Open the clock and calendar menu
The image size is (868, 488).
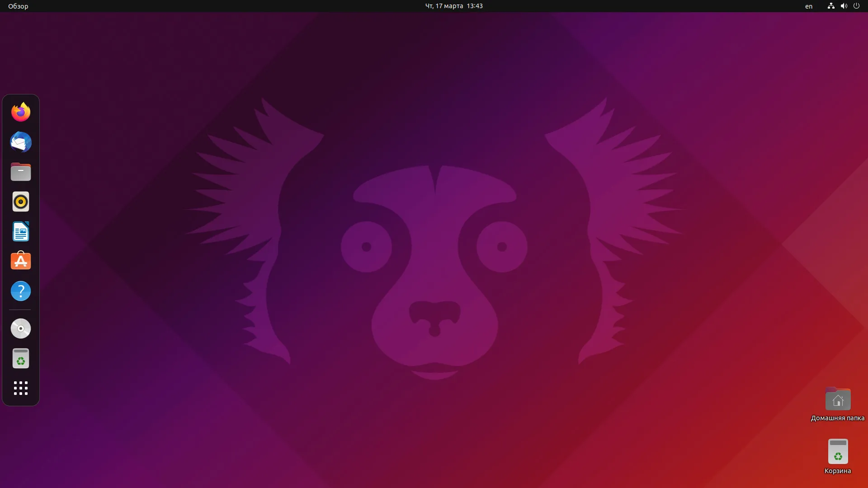454,6
